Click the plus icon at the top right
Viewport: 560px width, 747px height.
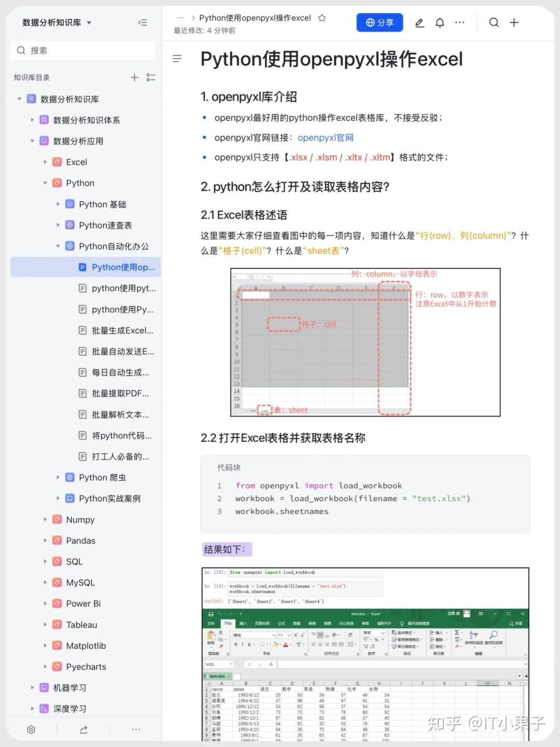tap(514, 22)
